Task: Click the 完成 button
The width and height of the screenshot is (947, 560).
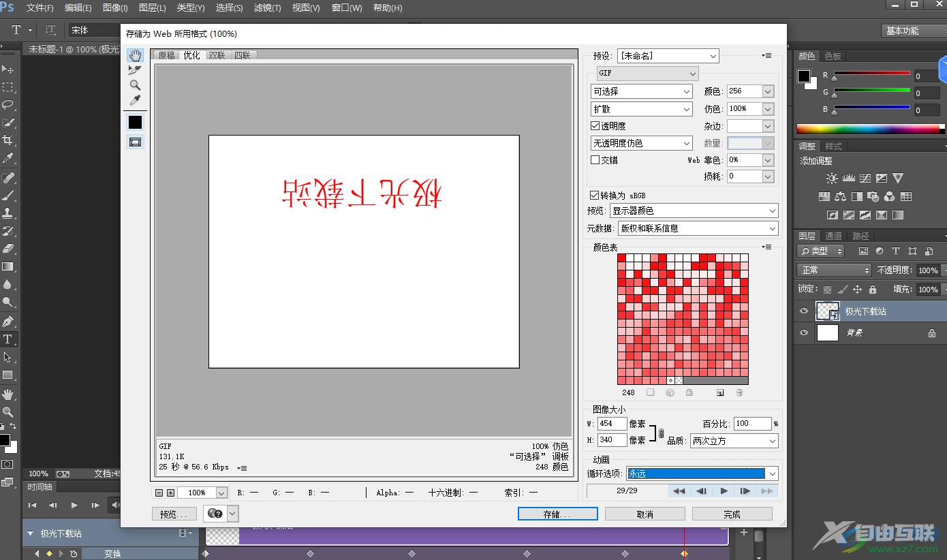Action: pyautogui.click(x=732, y=514)
